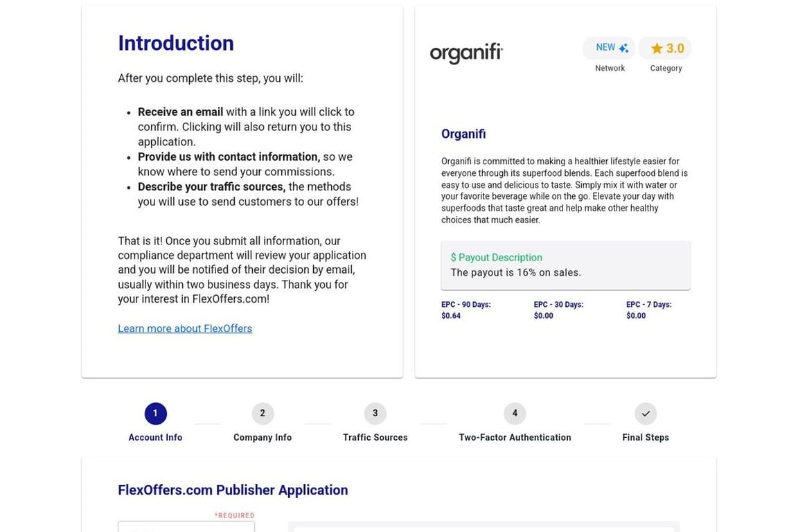This screenshot has width=798, height=532.
Task: Click the NEW sparkle network badge
Action: click(609, 48)
